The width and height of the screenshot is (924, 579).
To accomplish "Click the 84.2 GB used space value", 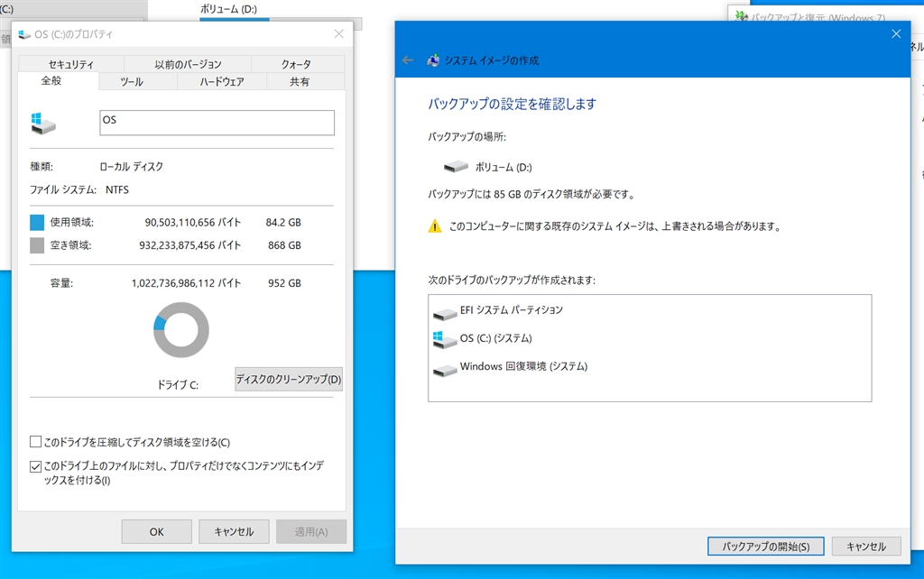I will point(283,222).
